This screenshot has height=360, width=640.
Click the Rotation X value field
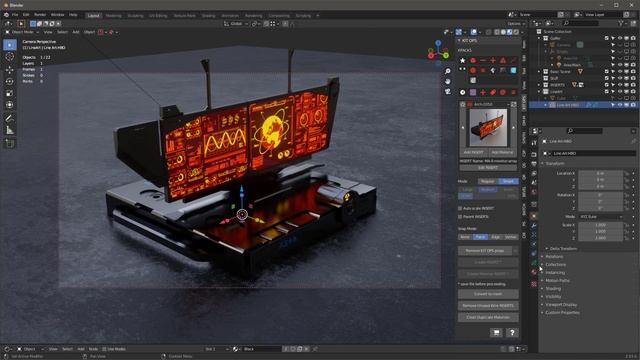point(601,195)
